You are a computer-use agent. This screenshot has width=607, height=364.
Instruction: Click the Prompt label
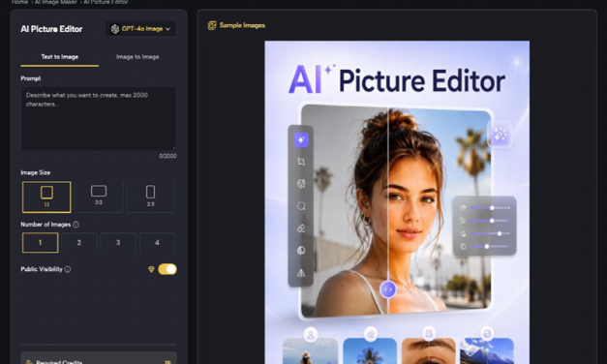pyautogui.click(x=31, y=78)
